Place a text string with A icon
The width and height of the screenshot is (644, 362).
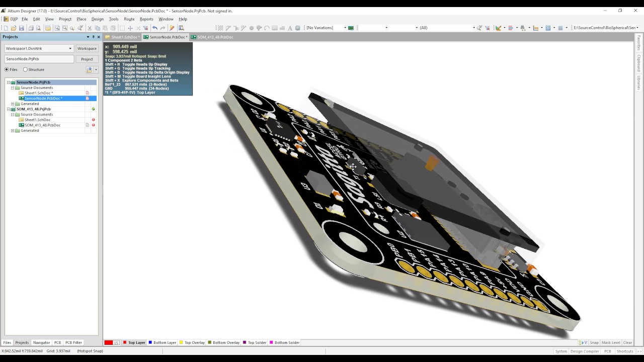(x=290, y=28)
